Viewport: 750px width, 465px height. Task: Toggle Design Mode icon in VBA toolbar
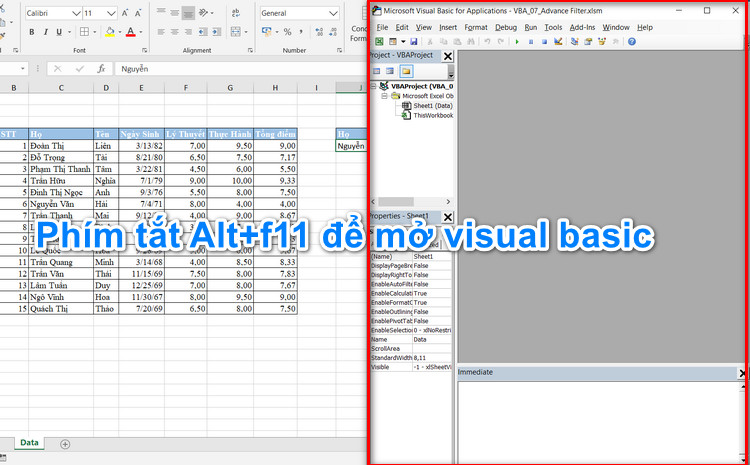558,42
